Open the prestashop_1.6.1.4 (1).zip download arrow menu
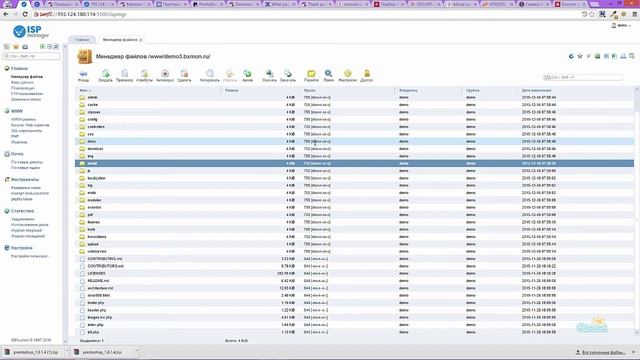The image size is (640, 360). coord(67,351)
